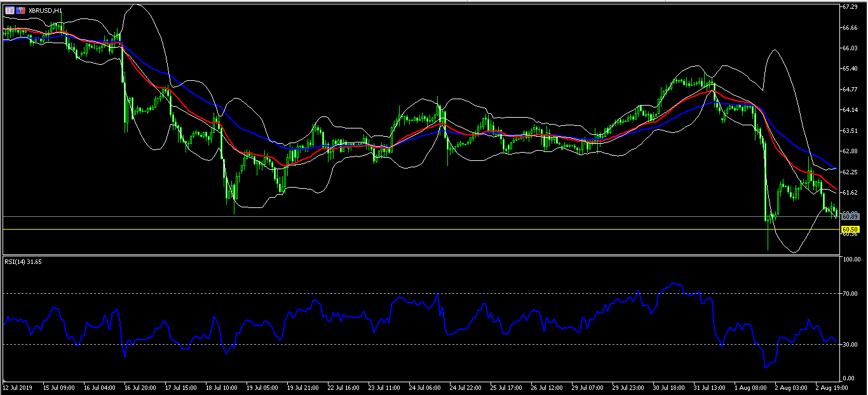
Task: Select the yellow 60.50 price tag
Action: pos(850,229)
